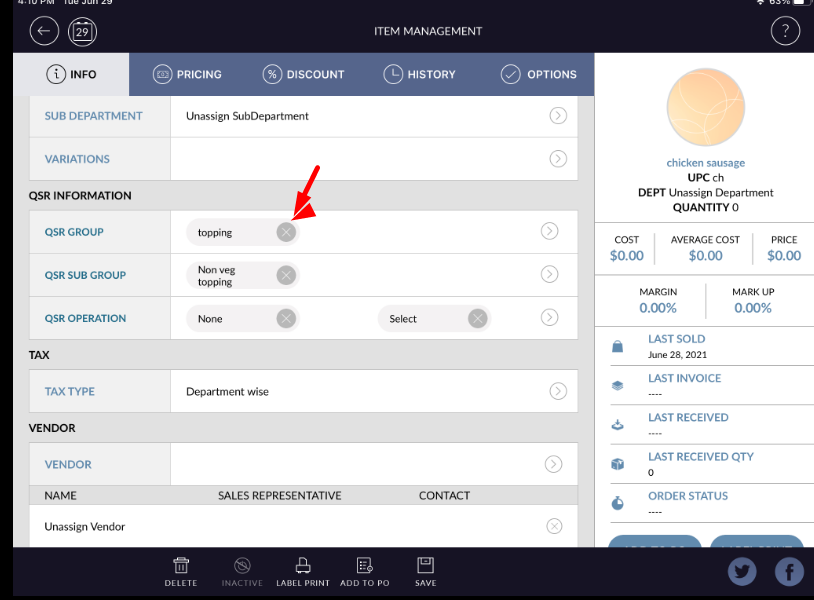Open the calendar date icon
The height and width of the screenshot is (600, 814).
[x=82, y=31]
